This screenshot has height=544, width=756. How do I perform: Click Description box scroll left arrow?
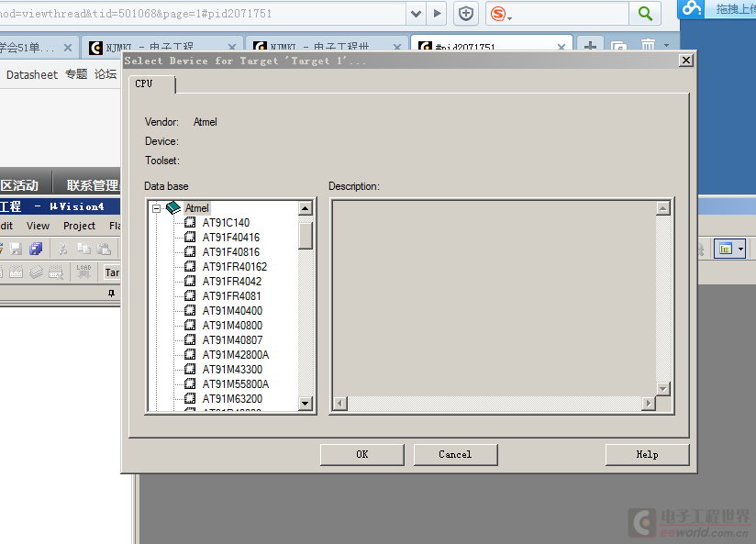(x=340, y=403)
